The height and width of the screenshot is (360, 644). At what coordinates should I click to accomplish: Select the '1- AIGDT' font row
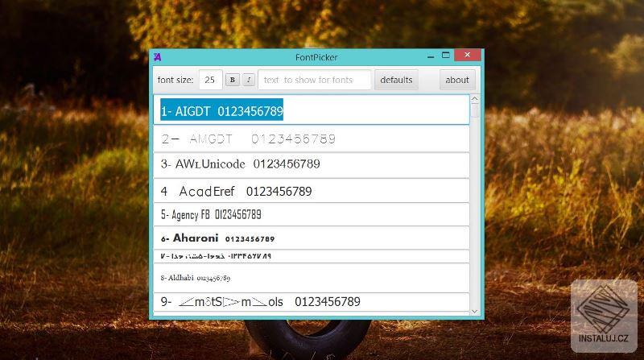[x=312, y=110]
